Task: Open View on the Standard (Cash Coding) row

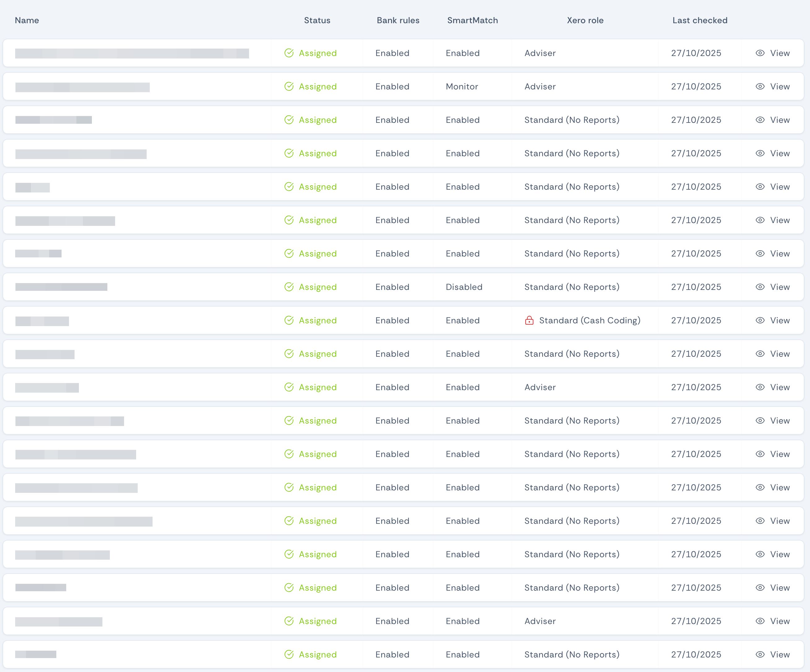Action: [780, 320]
